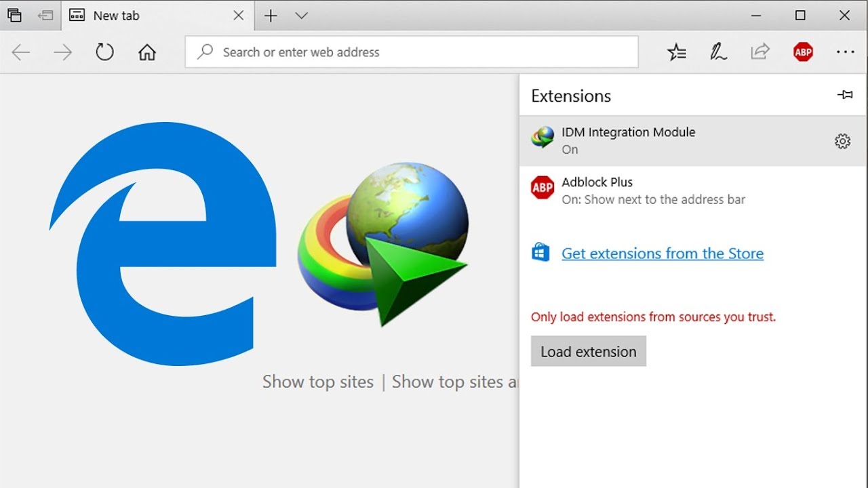Screen dimensions: 868x488
Task: Click the Extensions pane heading
Action: [x=571, y=96]
